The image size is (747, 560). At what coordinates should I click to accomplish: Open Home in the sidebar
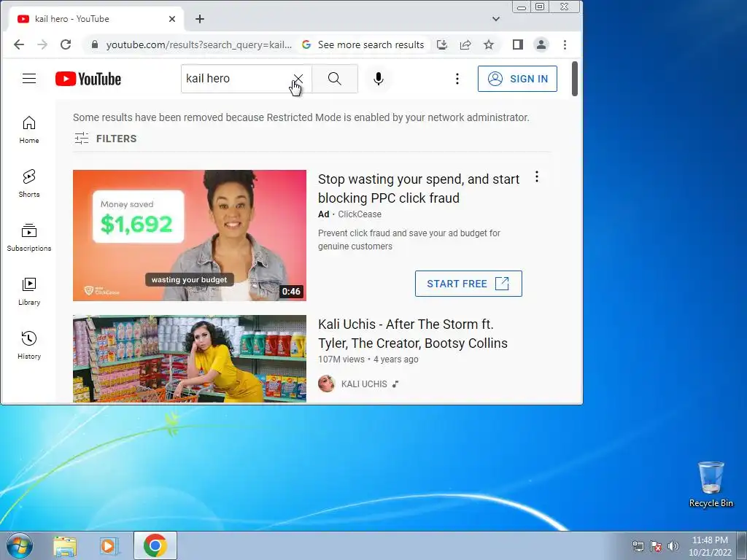(29, 130)
